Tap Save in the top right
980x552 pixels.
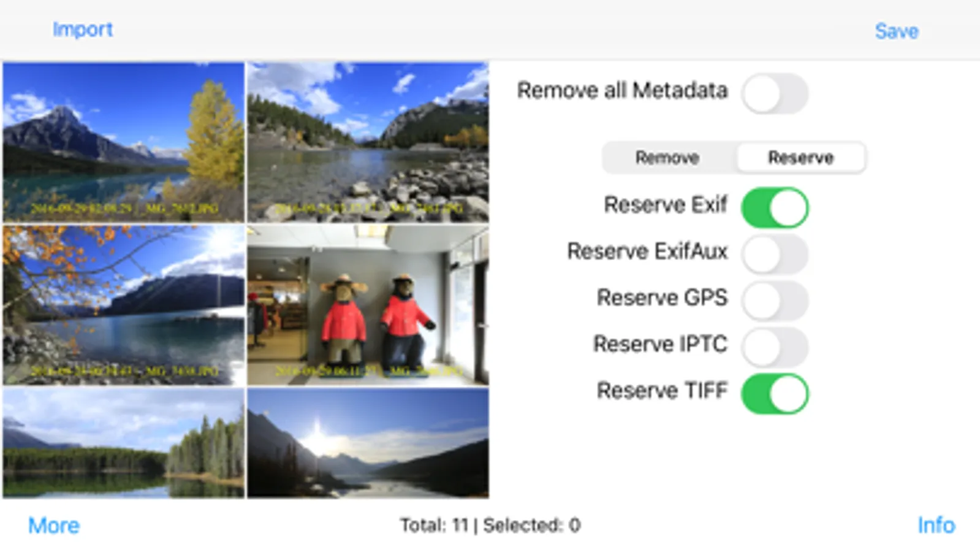click(x=896, y=31)
